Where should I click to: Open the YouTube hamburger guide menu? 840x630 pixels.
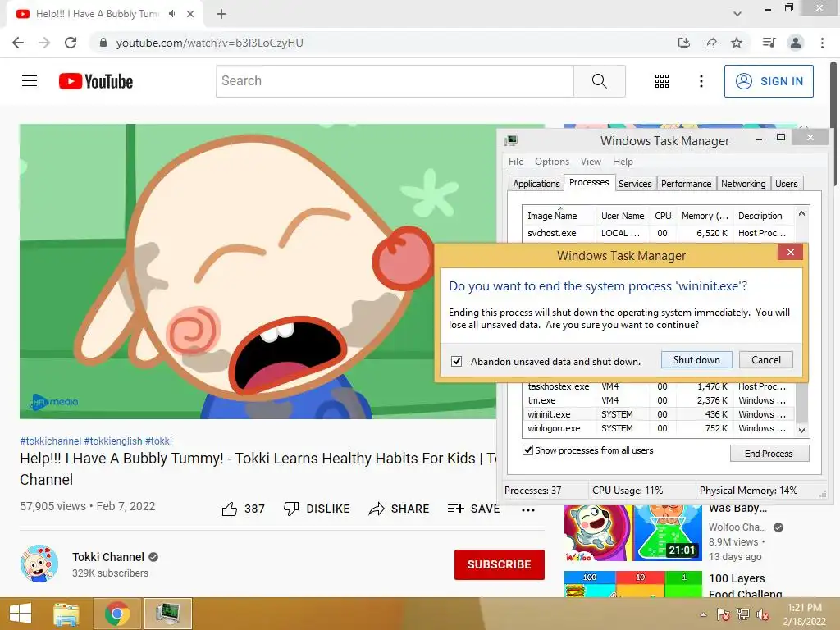(x=30, y=81)
